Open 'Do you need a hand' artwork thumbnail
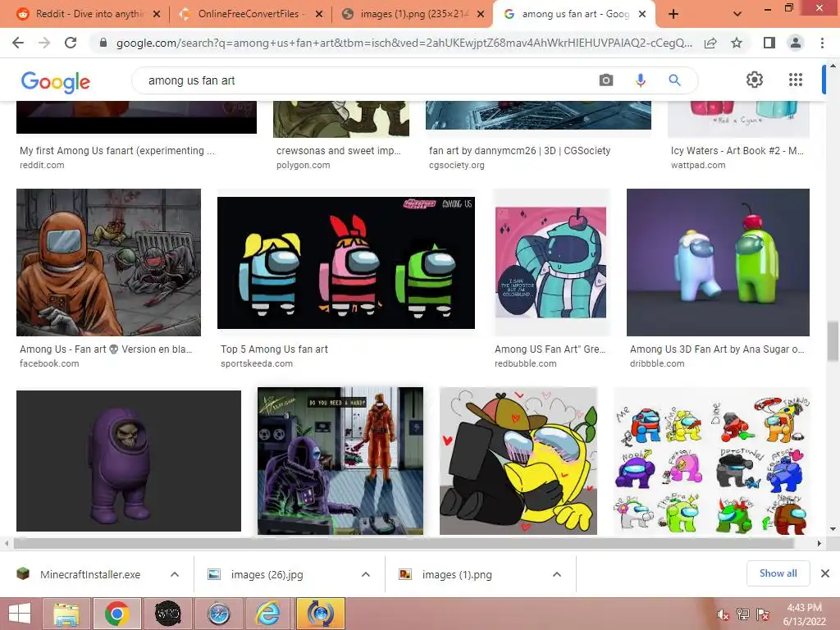Screen dimensions: 840x630 (x=340, y=461)
